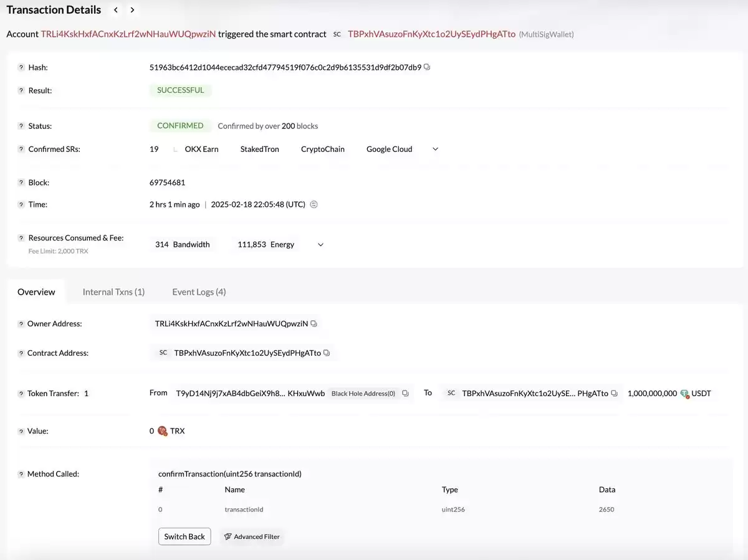The image size is (748, 560).
Task: Click help icon beside Result label
Action: 21,90
